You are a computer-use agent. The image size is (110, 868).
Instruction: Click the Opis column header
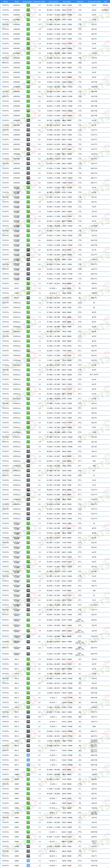(105, 1)
